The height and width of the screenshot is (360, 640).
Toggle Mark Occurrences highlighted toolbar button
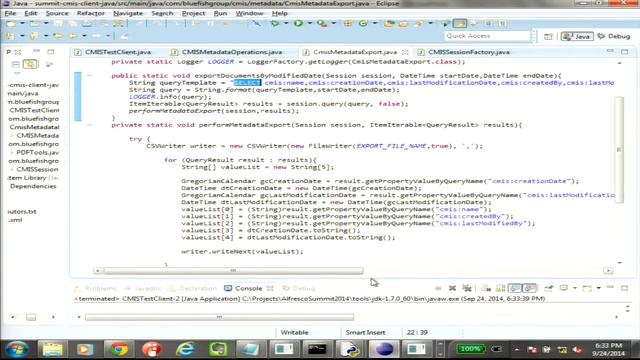pos(460,24)
